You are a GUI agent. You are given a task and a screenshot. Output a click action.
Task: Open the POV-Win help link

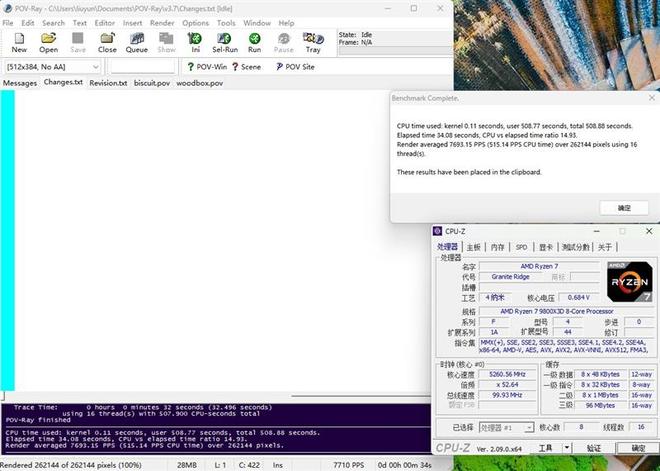click(206, 67)
